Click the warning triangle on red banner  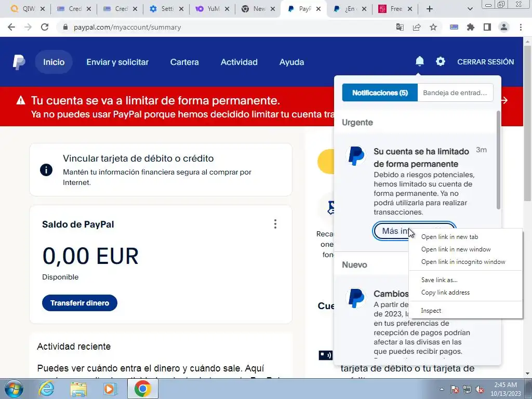tap(21, 100)
